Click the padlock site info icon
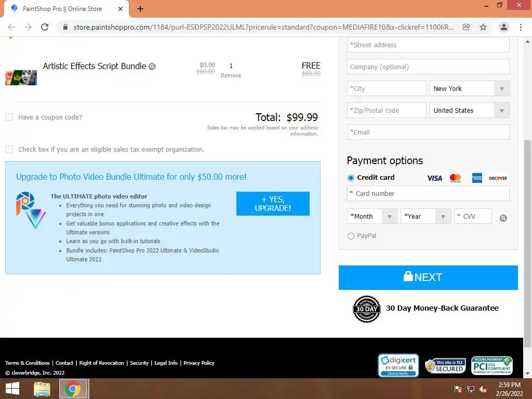The height and width of the screenshot is (399, 532). point(65,27)
